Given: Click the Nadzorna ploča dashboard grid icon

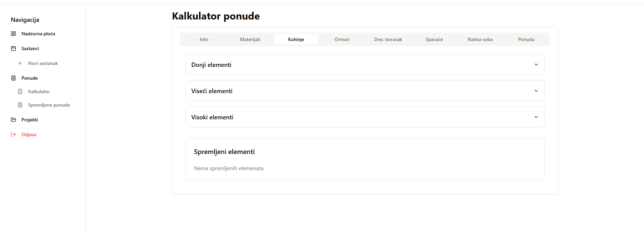Looking at the screenshot, I should pos(13,34).
